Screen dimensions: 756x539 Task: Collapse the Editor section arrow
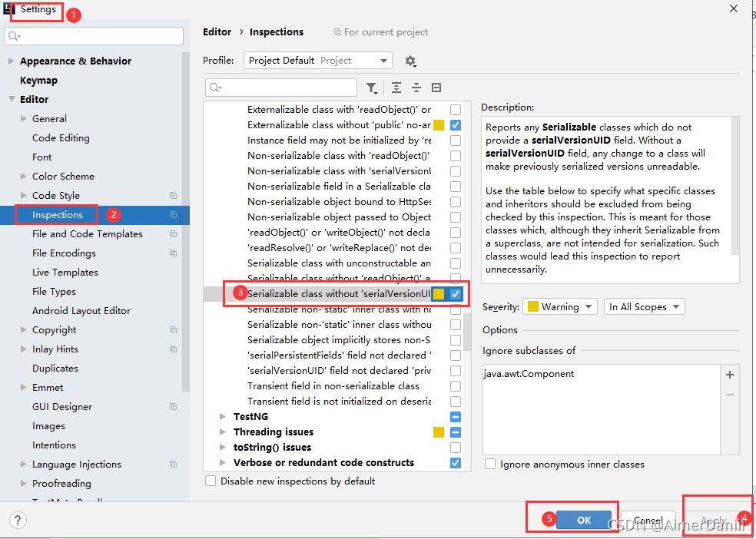[12, 99]
